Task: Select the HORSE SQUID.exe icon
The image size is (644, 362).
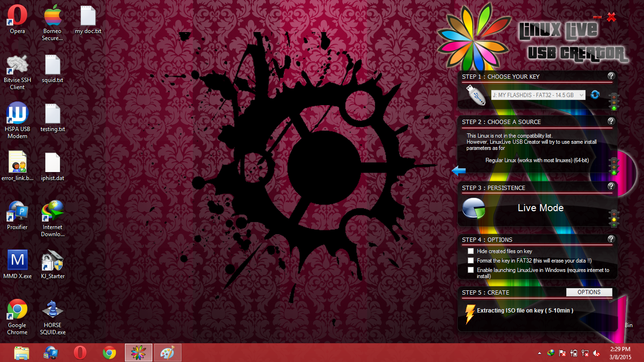Action: pos(52,317)
